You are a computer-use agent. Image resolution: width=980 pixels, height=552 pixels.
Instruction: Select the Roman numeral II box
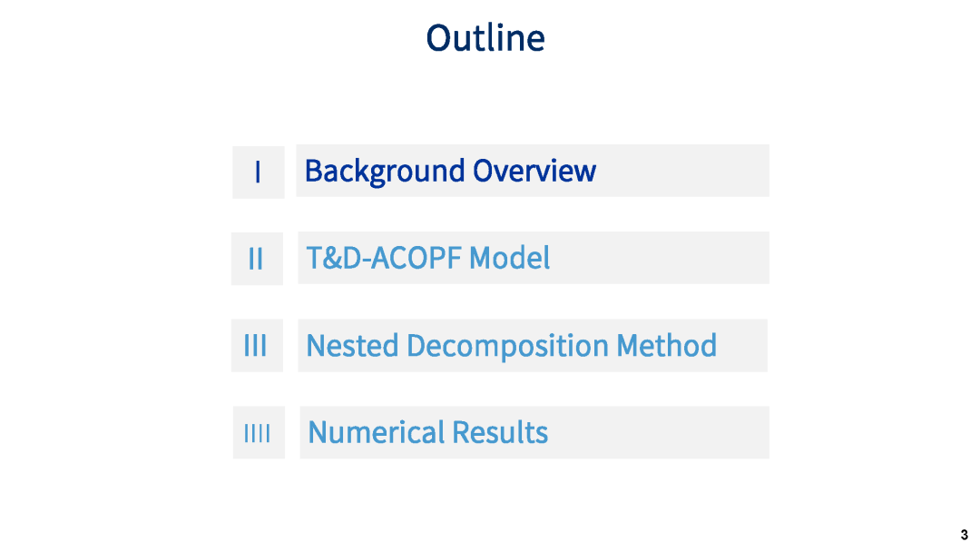[x=257, y=259]
